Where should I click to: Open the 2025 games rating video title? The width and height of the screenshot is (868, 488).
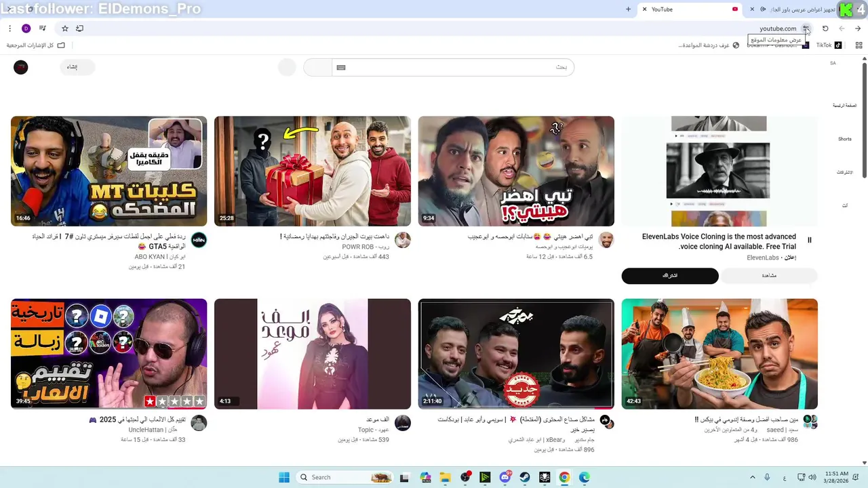click(x=138, y=420)
